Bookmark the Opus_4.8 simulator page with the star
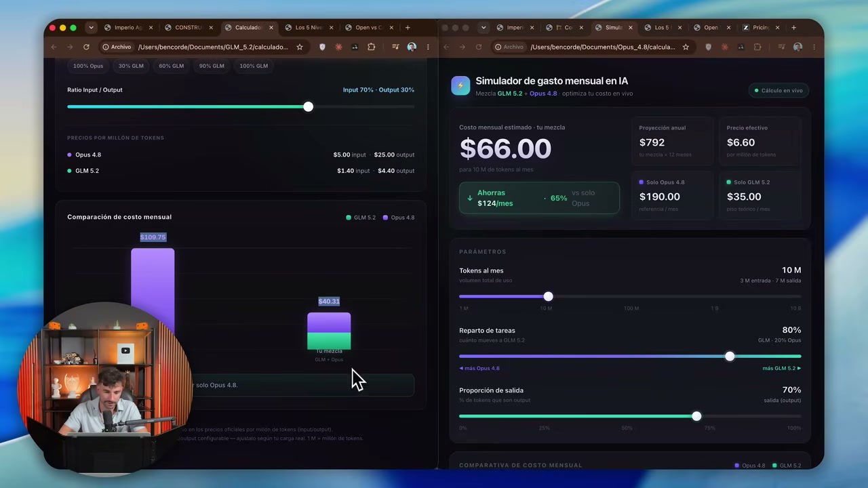The width and height of the screenshot is (868, 488). pyautogui.click(x=686, y=47)
